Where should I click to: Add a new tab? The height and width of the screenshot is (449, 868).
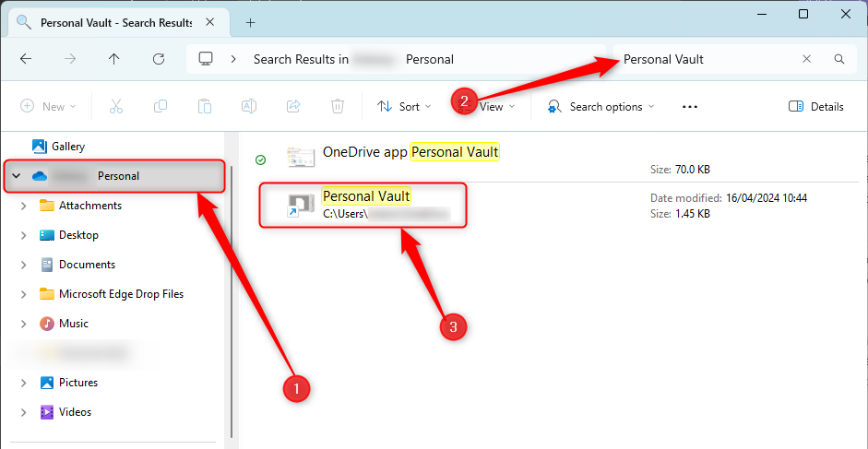[250, 23]
